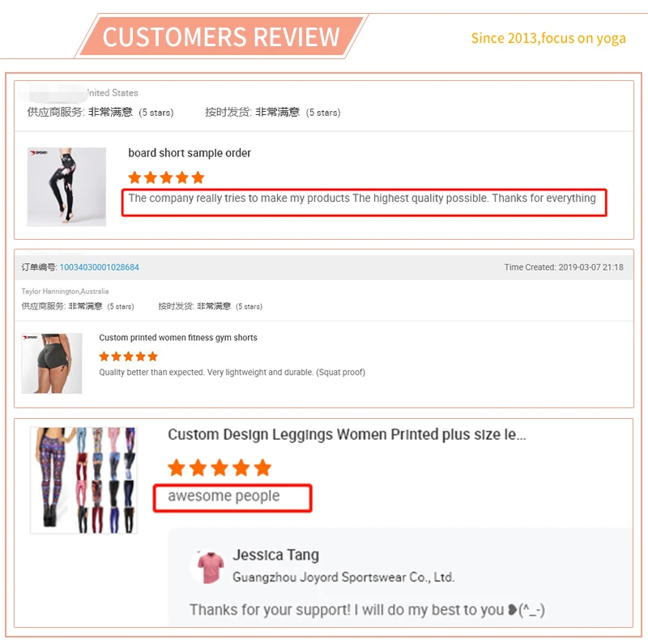This screenshot has width=648, height=644.
Task: Click the star rating under board short order
Action: [167, 177]
